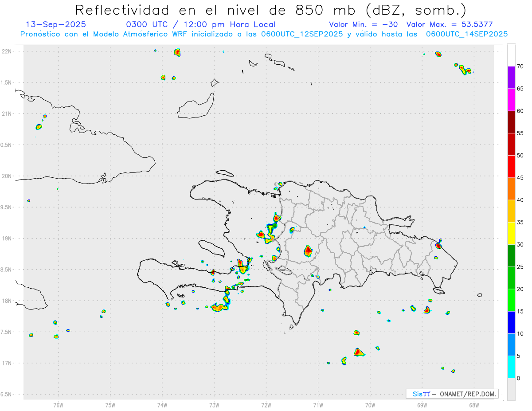Click the "ONAMET/REP.DOM." credit label

(467, 394)
